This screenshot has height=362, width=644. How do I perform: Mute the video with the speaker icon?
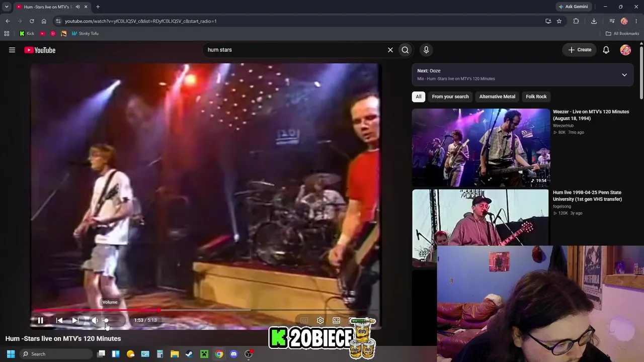(x=95, y=320)
